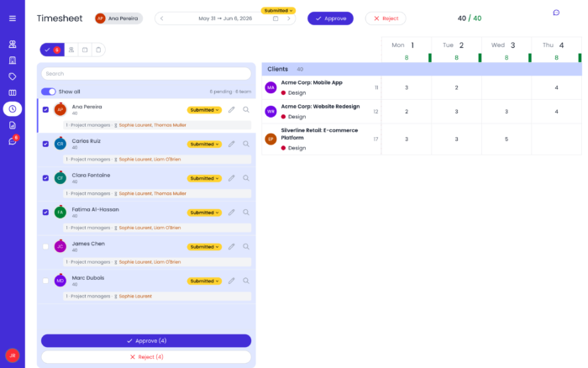The image size is (588, 368).
Task: Inspect Marc Dubois's timesheet with magnifier icon
Action: click(x=246, y=281)
